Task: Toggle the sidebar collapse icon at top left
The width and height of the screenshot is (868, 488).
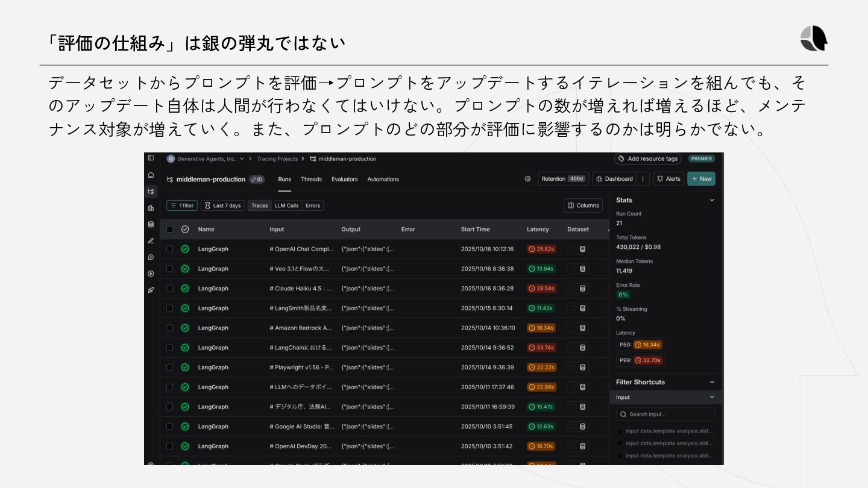Action: point(151,158)
